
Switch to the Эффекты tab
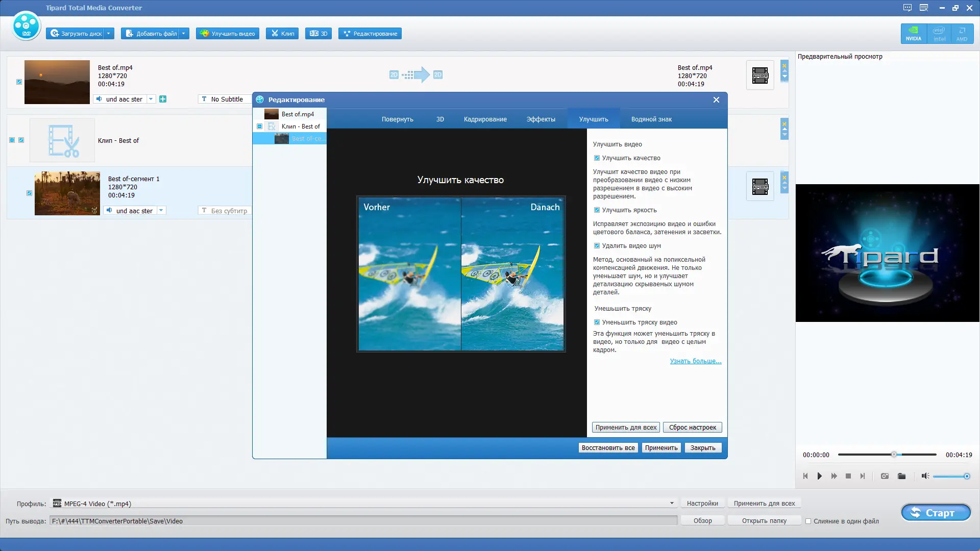point(540,119)
